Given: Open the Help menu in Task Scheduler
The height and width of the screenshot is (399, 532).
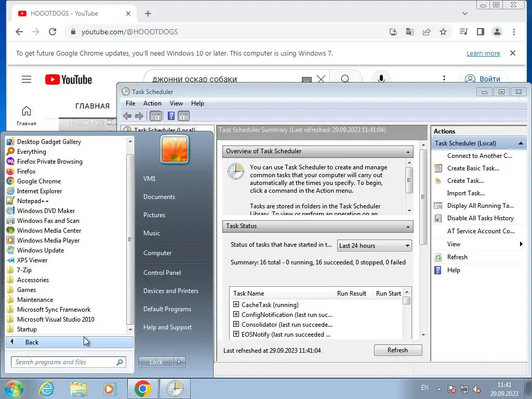Looking at the screenshot, I should pyautogui.click(x=197, y=103).
